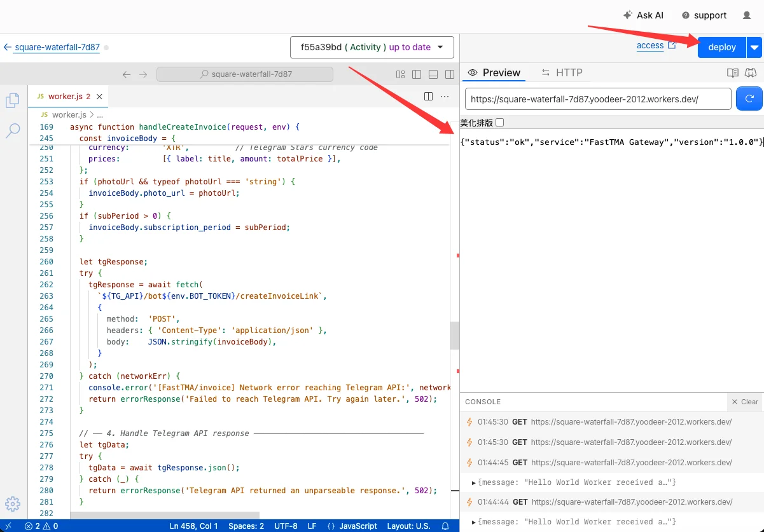Split the editor to the right
764x532 pixels.
click(428, 97)
